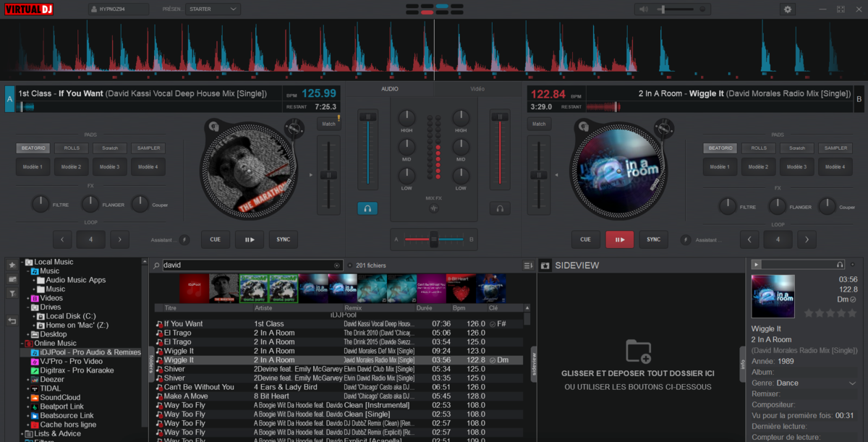Toggle the sideview side tab
This screenshot has width=868, height=442.
tap(534, 363)
